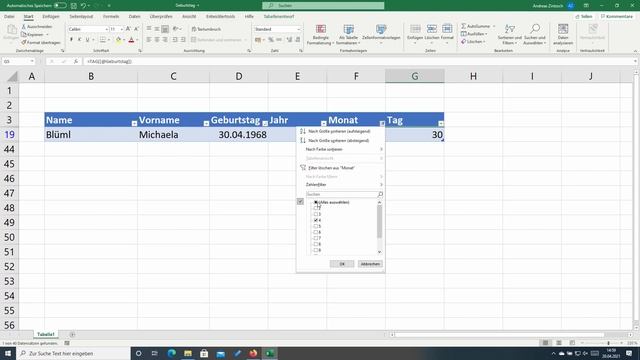Image resolution: width=640 pixels, height=360 pixels.
Task: Expand the Name Box dropdown
Action: [x=31, y=61]
